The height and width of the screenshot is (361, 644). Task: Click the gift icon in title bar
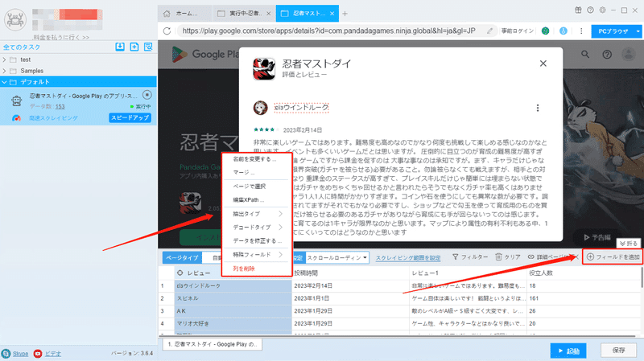click(x=578, y=10)
